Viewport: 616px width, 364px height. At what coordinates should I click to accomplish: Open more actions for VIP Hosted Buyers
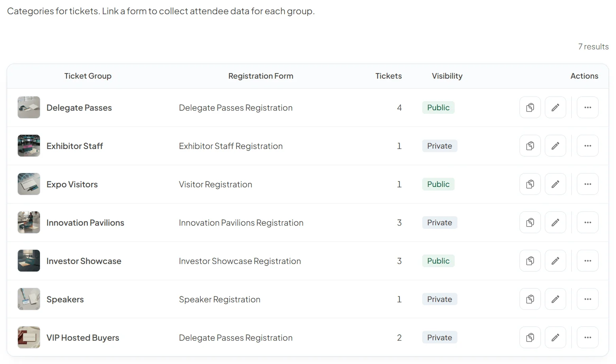click(x=588, y=338)
